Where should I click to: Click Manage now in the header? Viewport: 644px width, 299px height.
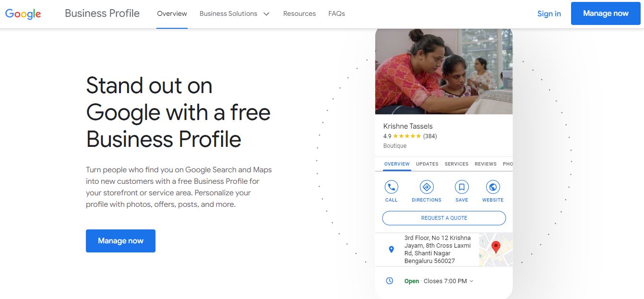(606, 13)
